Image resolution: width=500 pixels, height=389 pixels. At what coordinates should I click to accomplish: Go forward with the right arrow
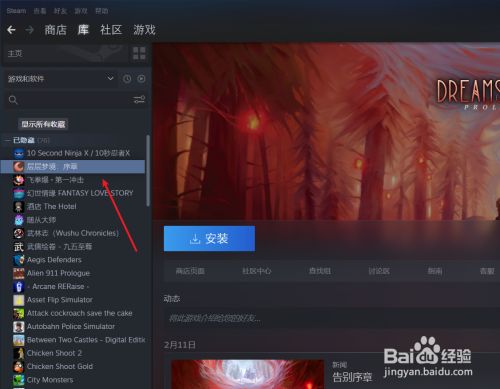(x=30, y=30)
